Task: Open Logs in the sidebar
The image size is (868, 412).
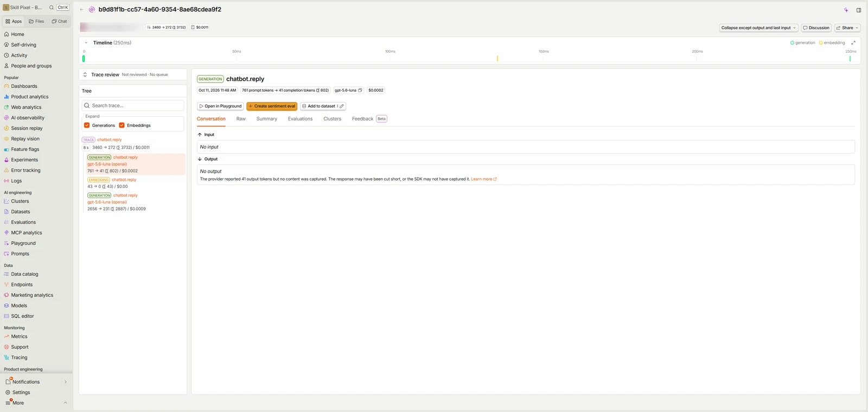Action: [x=16, y=181]
